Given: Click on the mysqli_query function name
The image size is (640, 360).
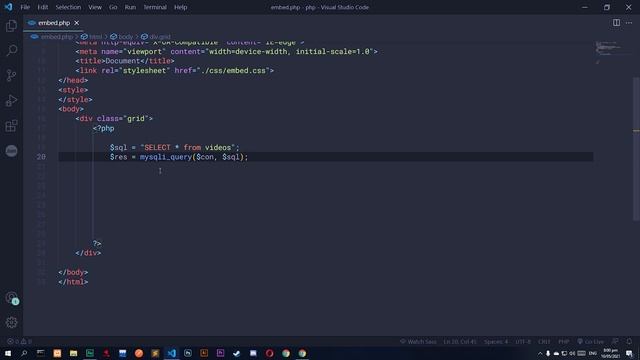Looking at the screenshot, I should [x=166, y=157].
